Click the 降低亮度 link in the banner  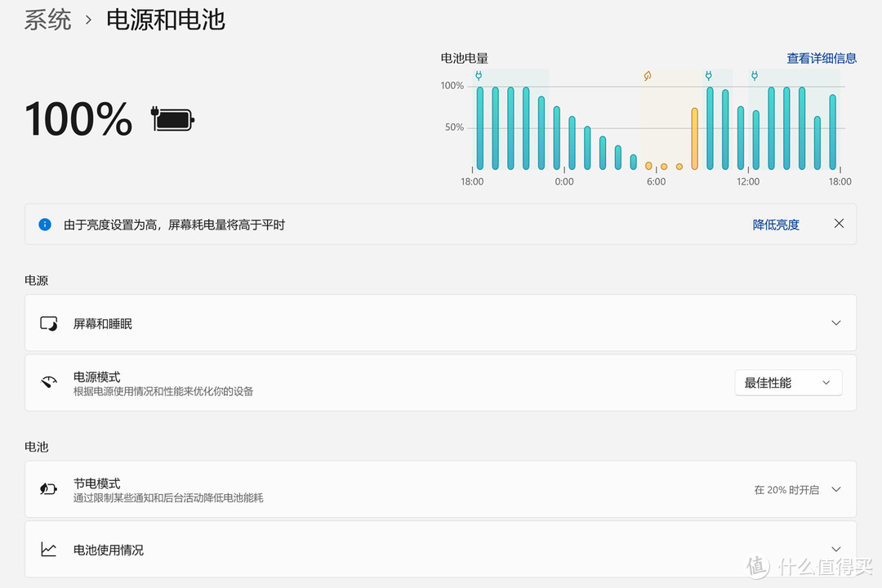(775, 224)
